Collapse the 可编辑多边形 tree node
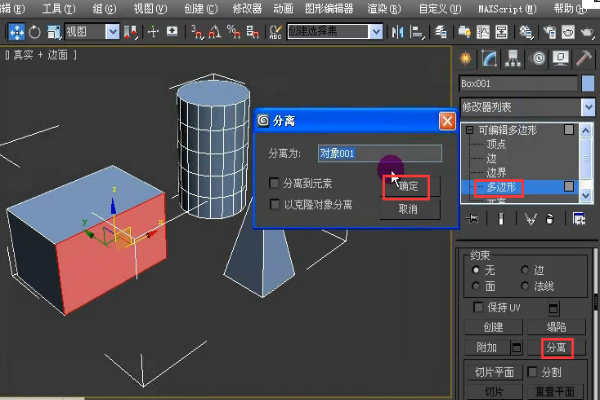Viewport: 600px width, 400px height. pos(470,130)
